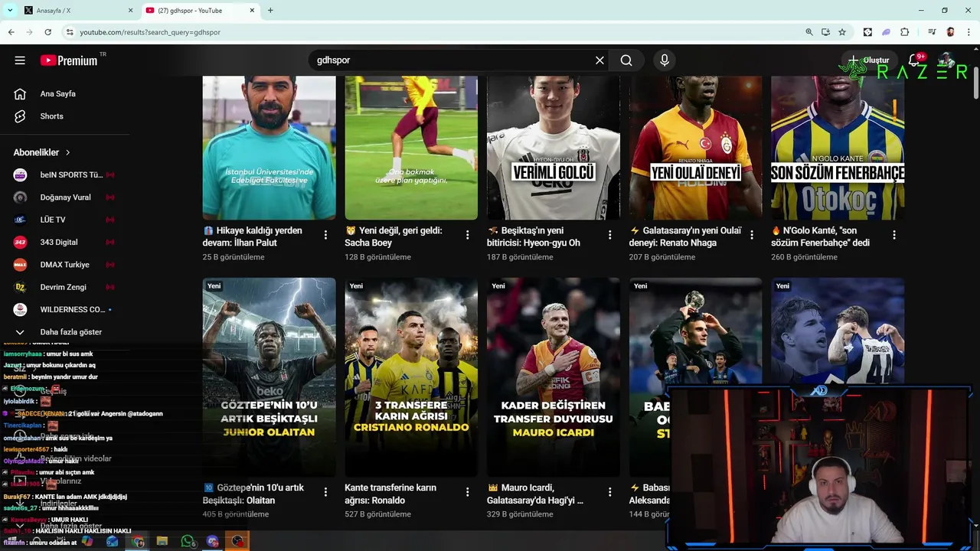Open YouTube notifications bell
Viewport: 980px width, 551px height.
(x=914, y=60)
